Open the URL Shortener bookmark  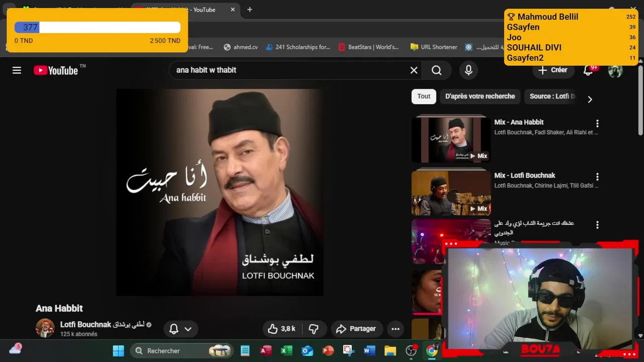point(434,47)
